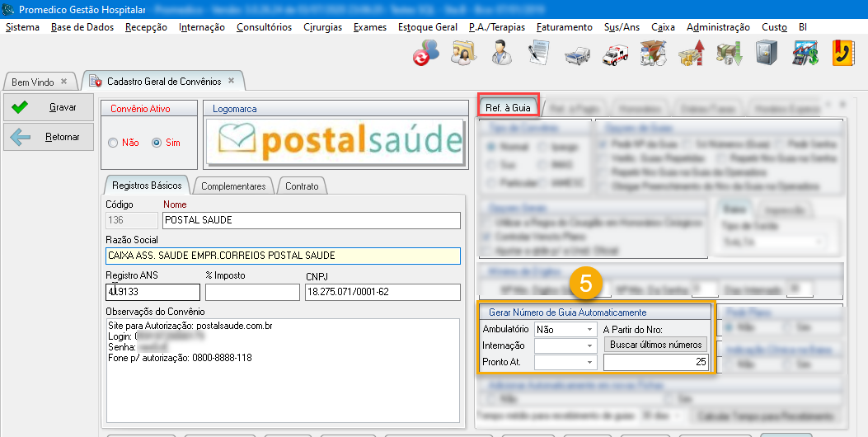Open the patient folder toolbar icon
This screenshot has height=437, width=868.
point(462,54)
